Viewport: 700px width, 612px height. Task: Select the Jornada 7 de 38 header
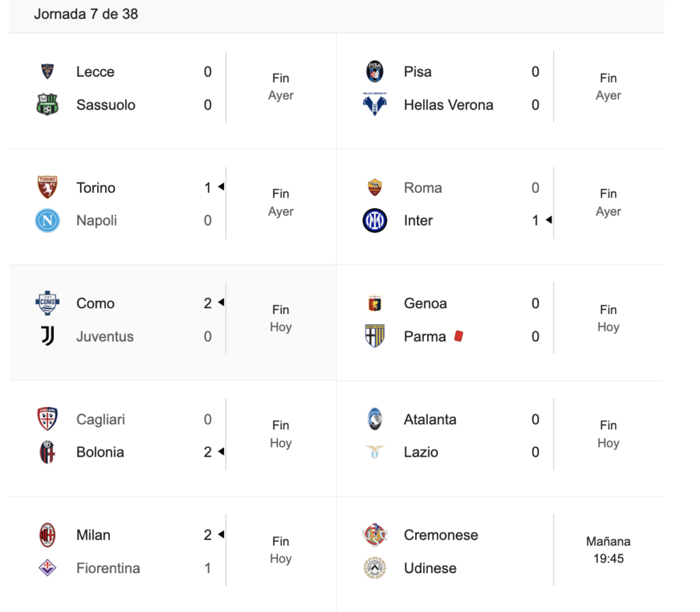(x=86, y=14)
